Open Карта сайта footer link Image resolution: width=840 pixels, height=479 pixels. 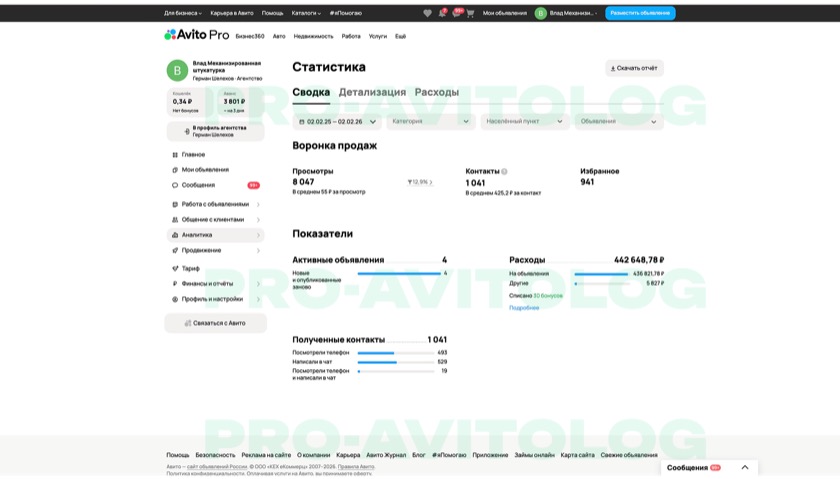click(x=578, y=455)
